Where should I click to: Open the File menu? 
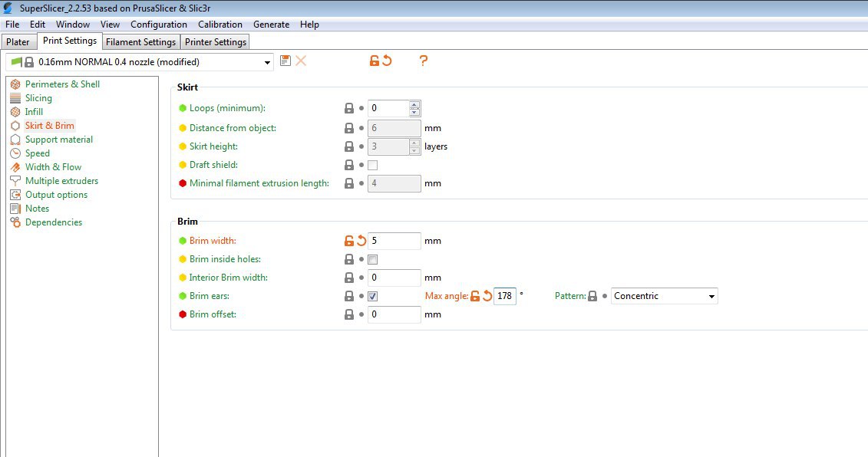pos(12,25)
